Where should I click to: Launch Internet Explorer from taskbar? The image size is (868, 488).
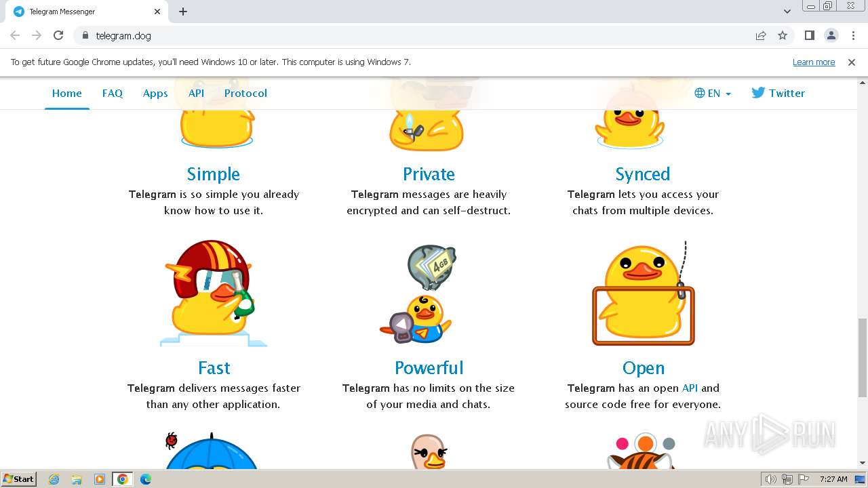pyautogui.click(x=54, y=479)
